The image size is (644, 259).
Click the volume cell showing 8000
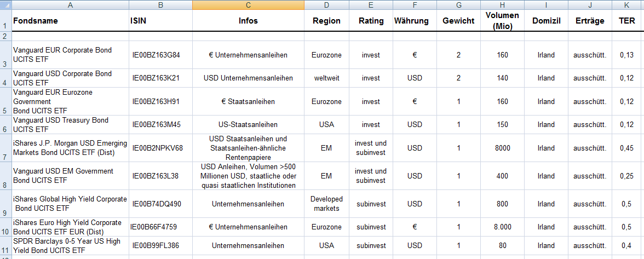click(x=502, y=148)
